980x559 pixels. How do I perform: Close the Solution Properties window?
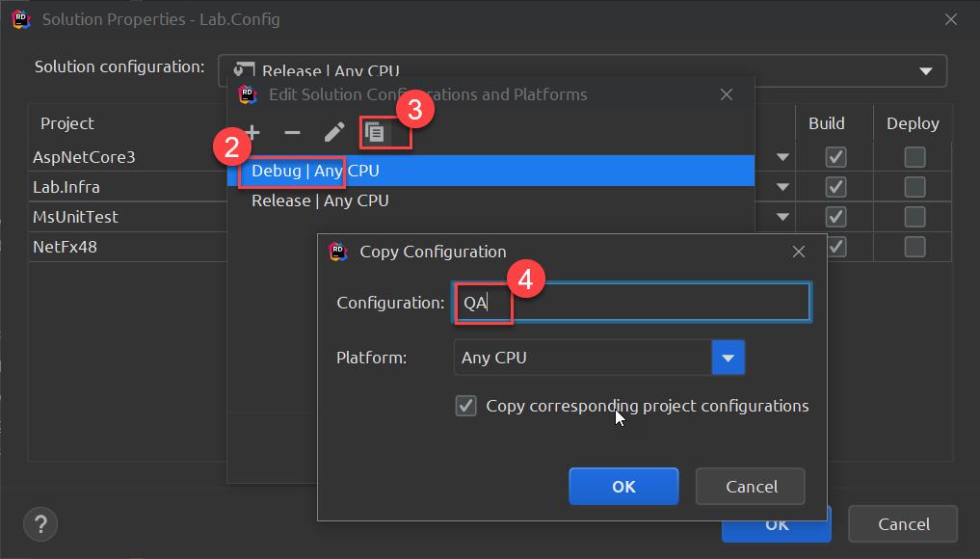(951, 19)
